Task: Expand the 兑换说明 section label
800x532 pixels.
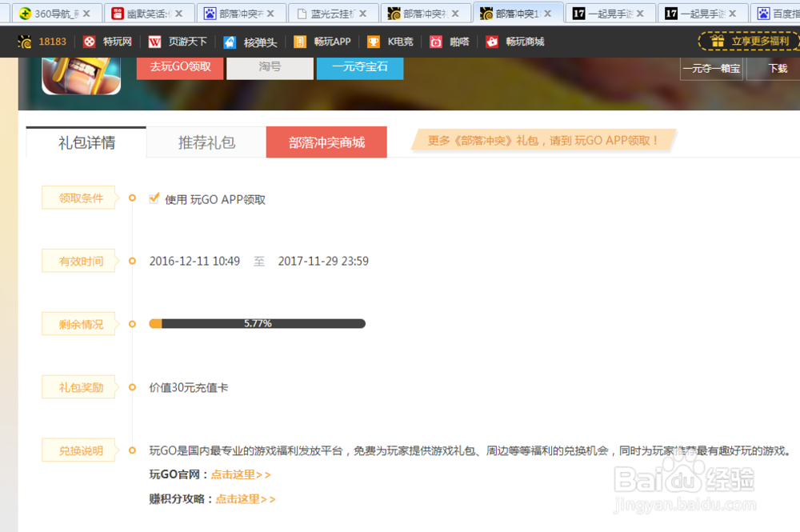Action: pyautogui.click(x=78, y=450)
